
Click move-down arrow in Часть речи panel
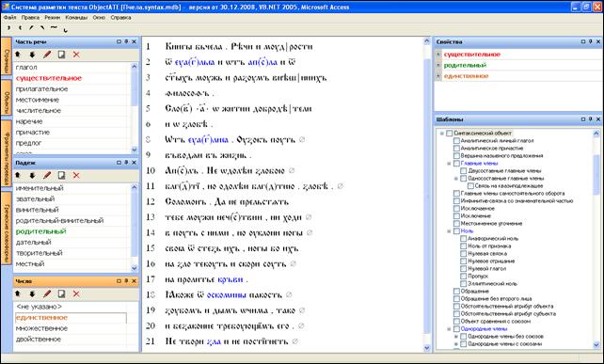32,55
